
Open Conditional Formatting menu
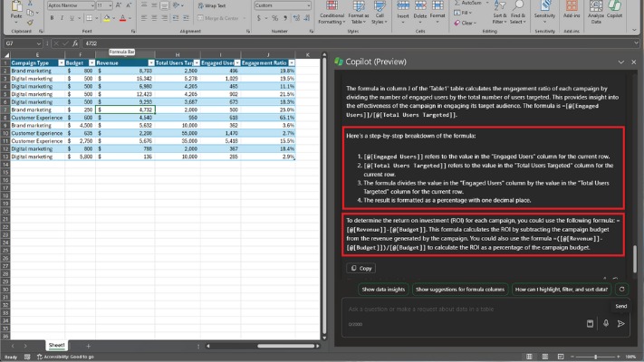[x=332, y=13]
